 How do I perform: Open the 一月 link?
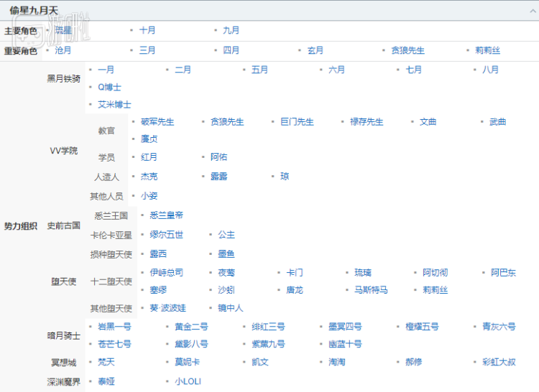[x=106, y=70]
